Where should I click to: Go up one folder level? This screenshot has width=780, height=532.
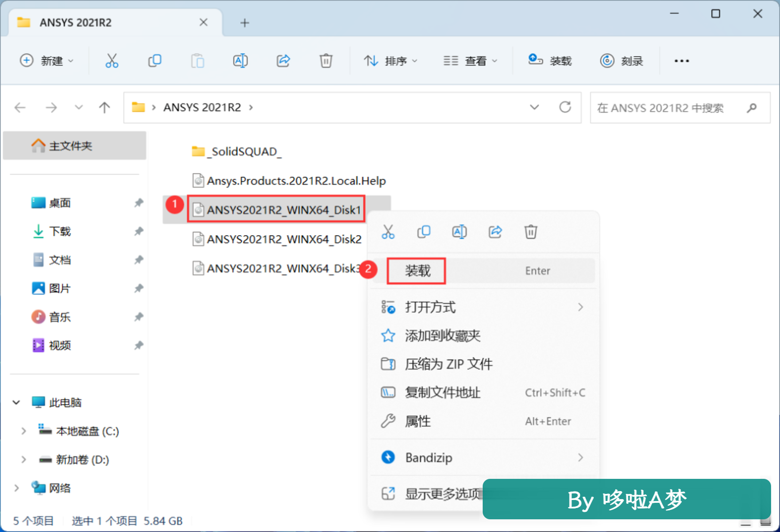pos(104,108)
